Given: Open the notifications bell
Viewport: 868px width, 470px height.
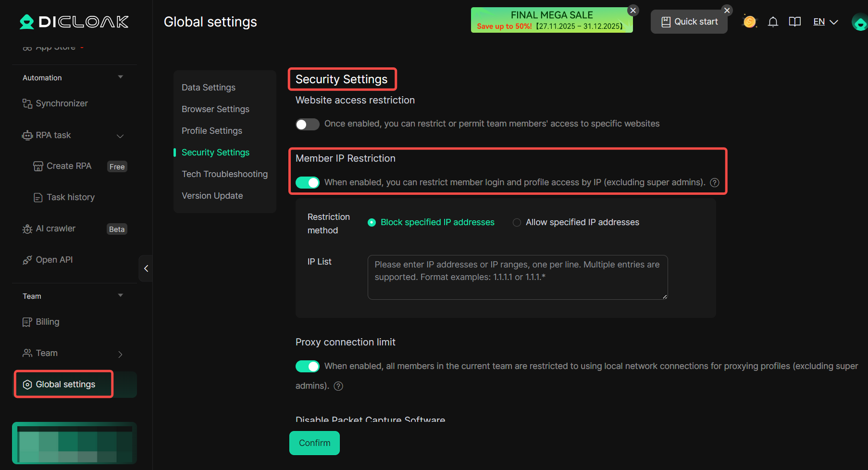Looking at the screenshot, I should coord(773,22).
